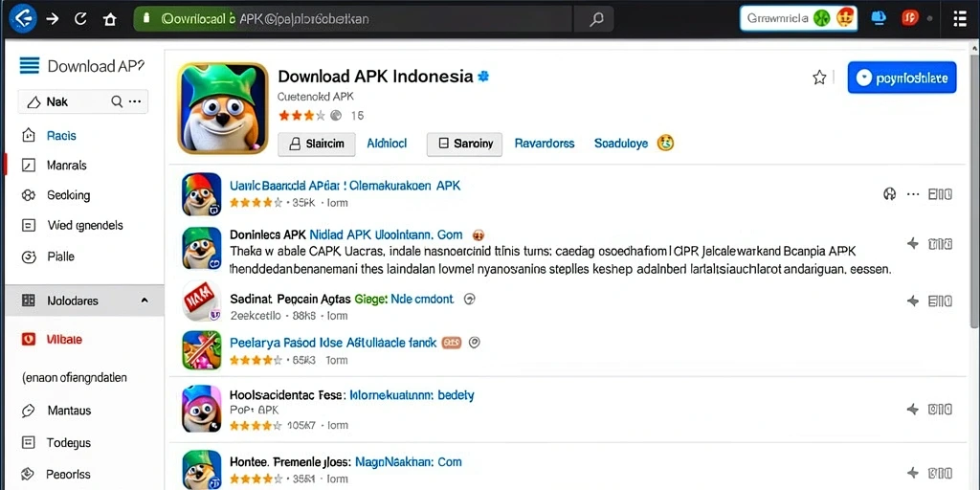The image size is (980, 490).
Task: Open the Uanlc Baancla APK listing title
Action: click(x=345, y=186)
